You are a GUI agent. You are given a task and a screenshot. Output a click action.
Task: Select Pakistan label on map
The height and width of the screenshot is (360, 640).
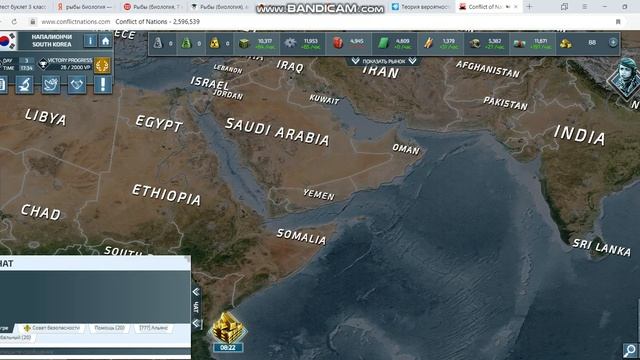tap(505, 103)
